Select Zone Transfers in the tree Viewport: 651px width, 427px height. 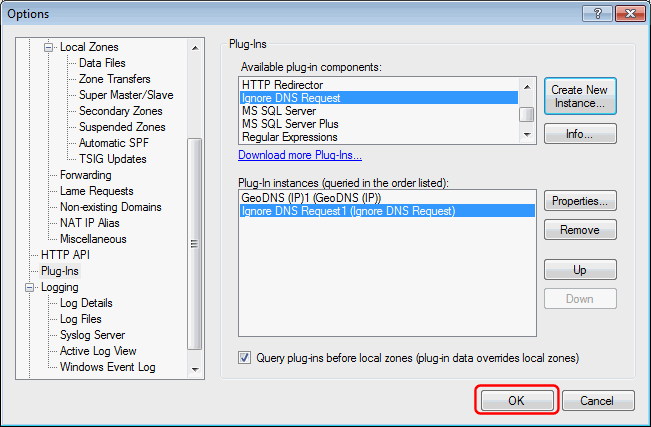tap(115, 79)
